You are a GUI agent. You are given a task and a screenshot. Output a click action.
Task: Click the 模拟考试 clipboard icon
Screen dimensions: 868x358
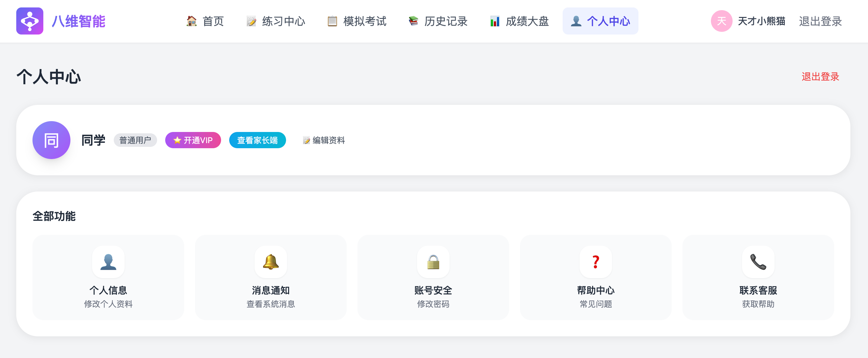(x=332, y=21)
